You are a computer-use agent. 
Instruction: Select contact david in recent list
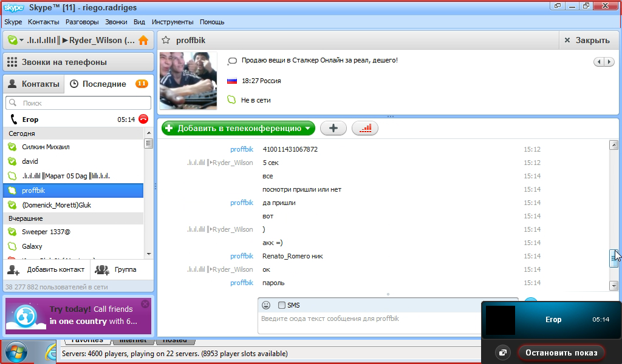[73, 161]
